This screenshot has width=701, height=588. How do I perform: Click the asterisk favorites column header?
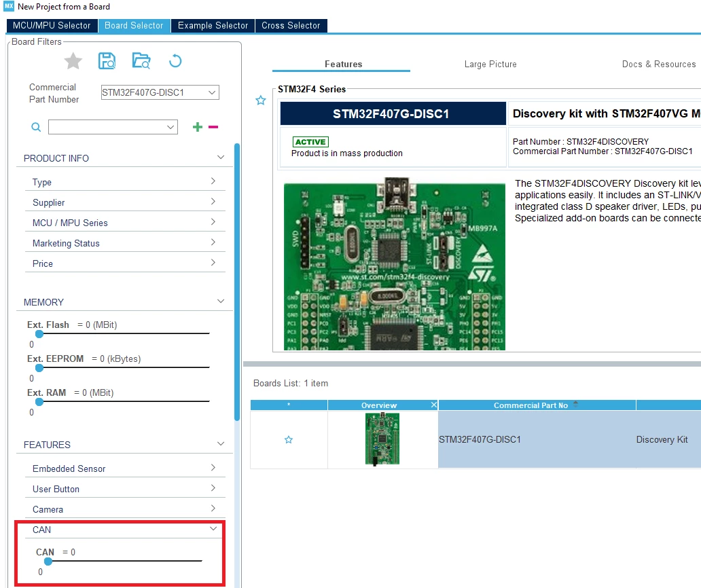[x=289, y=405]
